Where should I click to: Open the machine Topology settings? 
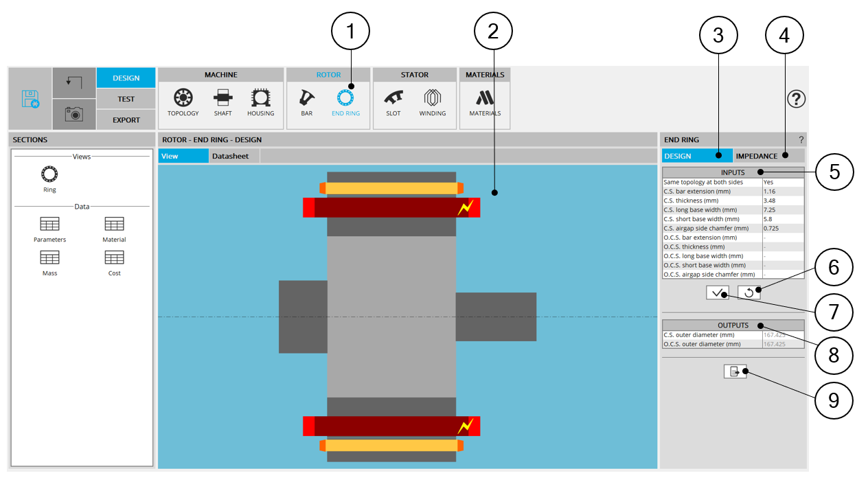[183, 102]
